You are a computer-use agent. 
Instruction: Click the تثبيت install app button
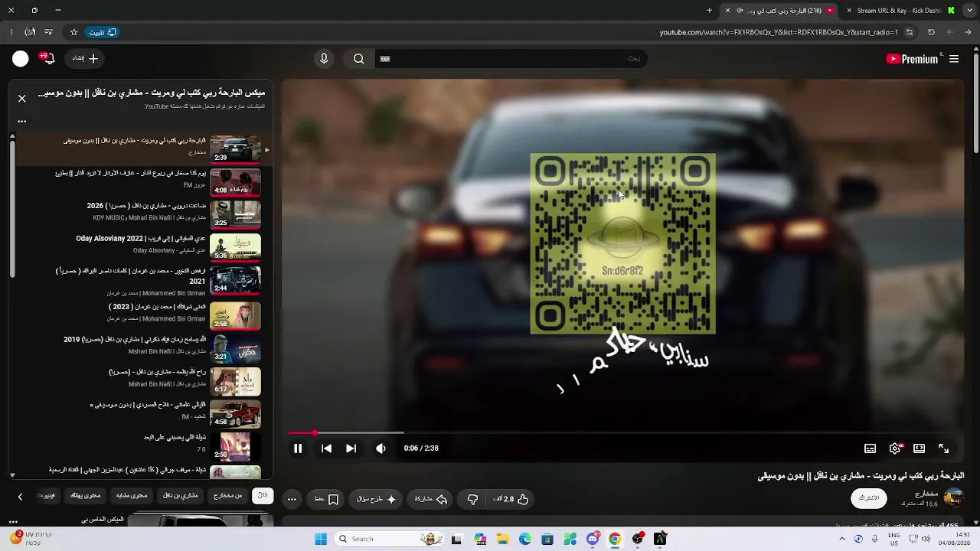103,32
